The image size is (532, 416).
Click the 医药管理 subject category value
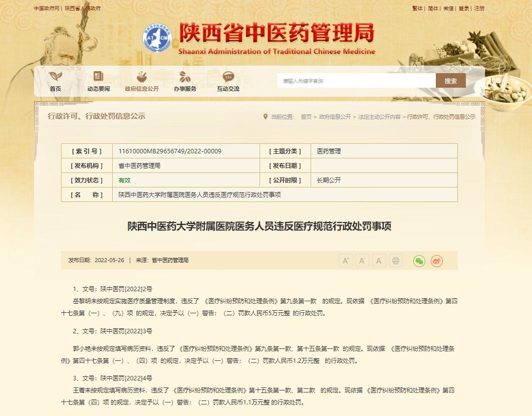coord(329,151)
